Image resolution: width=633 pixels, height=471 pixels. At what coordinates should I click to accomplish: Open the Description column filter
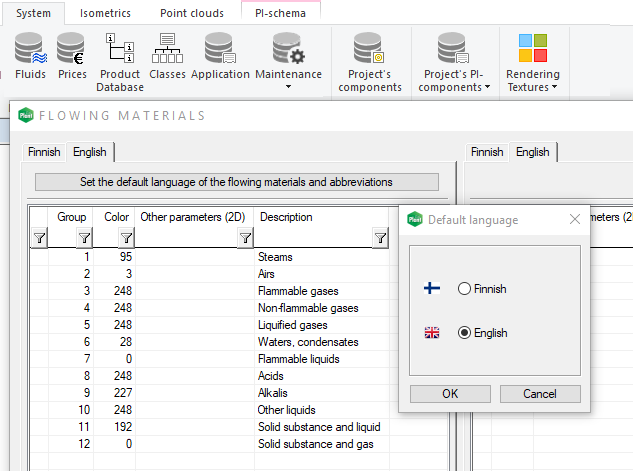coord(380,238)
